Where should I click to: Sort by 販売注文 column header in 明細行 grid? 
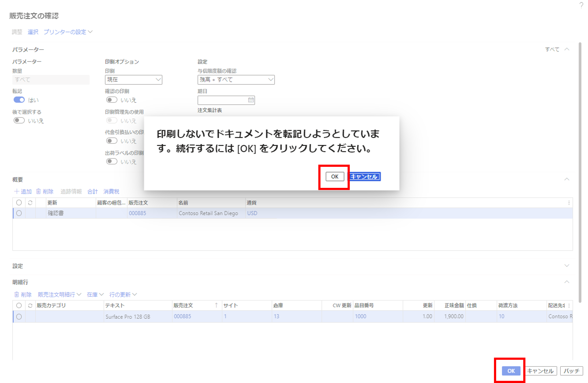tap(197, 305)
